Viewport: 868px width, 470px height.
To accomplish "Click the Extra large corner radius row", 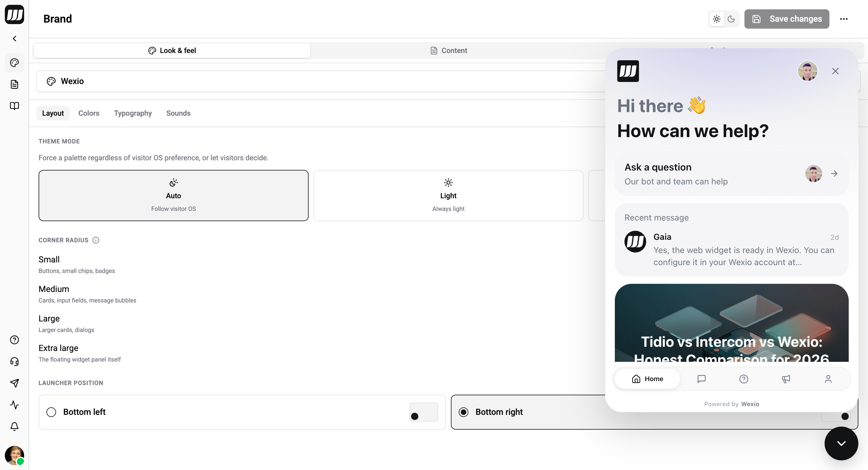I will [x=80, y=353].
